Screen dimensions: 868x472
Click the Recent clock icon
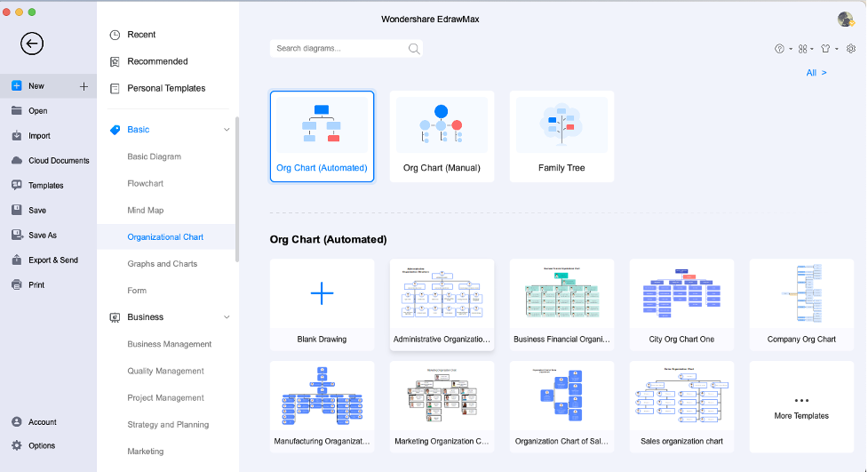tap(115, 35)
